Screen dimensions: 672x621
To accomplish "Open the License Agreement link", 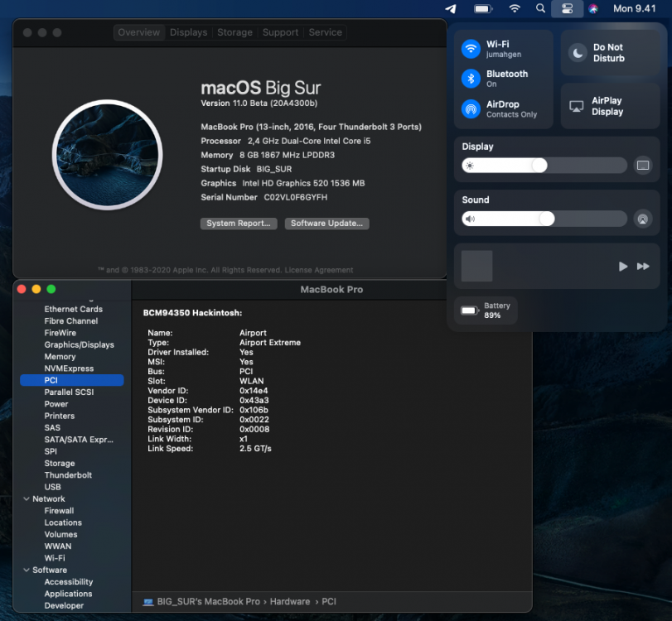I will tap(319, 270).
